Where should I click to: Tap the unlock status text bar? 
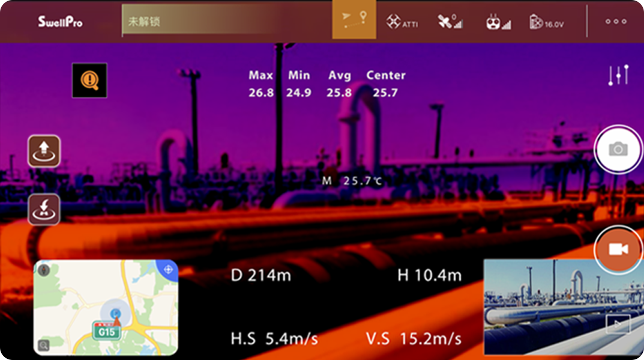[x=227, y=22]
